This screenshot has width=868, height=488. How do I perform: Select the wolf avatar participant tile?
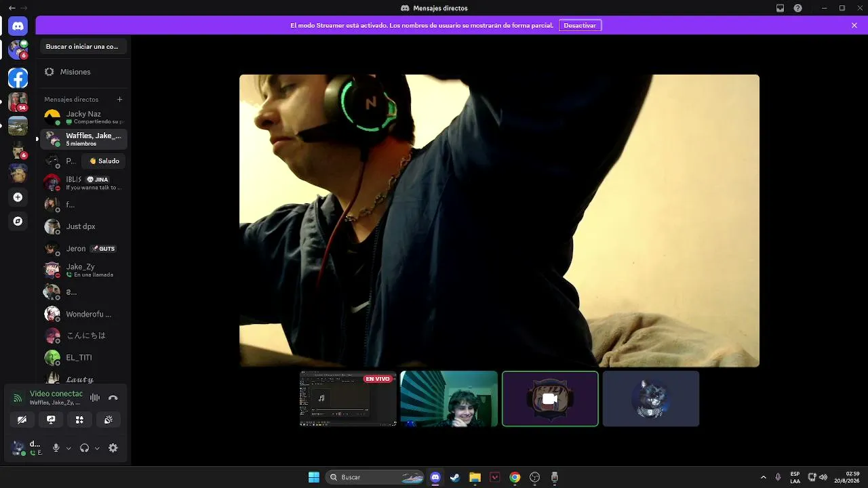pos(651,399)
